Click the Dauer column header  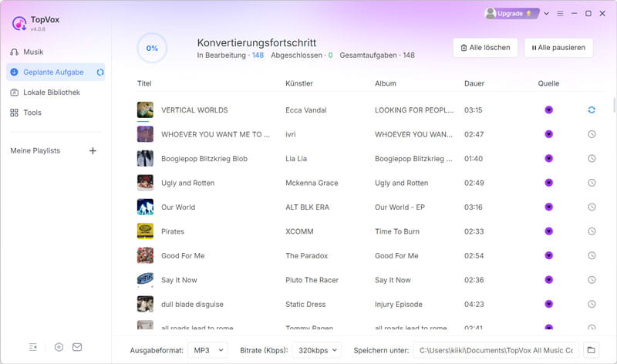tap(474, 83)
